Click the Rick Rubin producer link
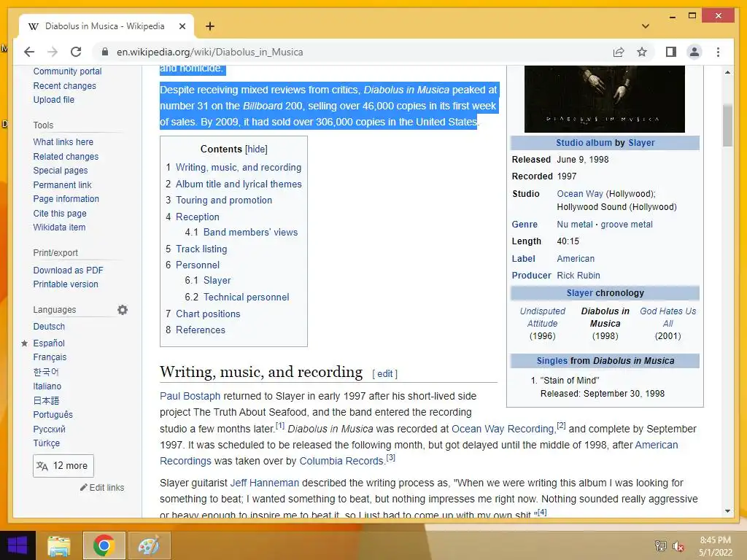This screenshot has width=747, height=560. pyautogui.click(x=578, y=275)
